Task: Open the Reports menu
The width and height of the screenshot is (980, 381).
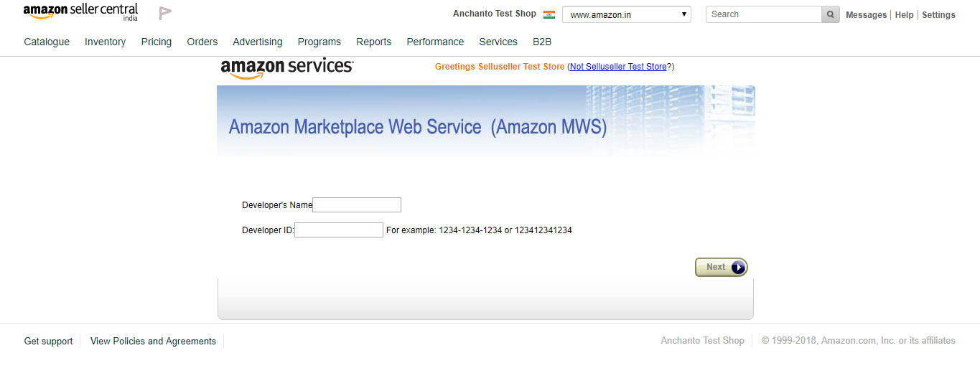Action: (374, 42)
